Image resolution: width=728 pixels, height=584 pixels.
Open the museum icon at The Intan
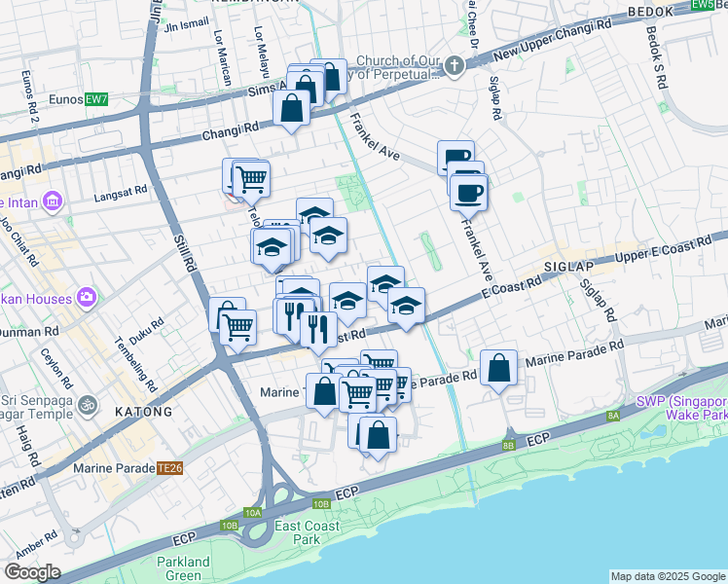[x=53, y=201]
